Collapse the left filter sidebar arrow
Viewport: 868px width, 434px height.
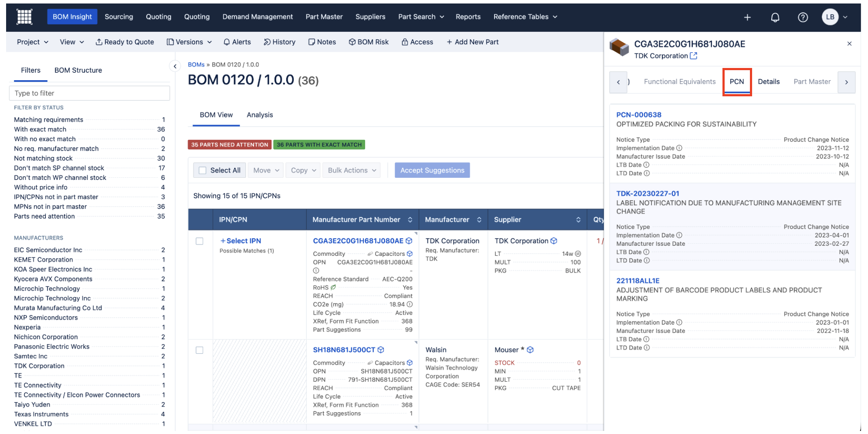coord(175,66)
